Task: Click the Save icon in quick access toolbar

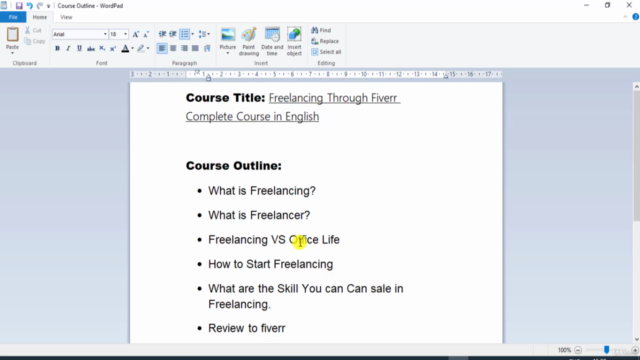Action: pos(19,6)
